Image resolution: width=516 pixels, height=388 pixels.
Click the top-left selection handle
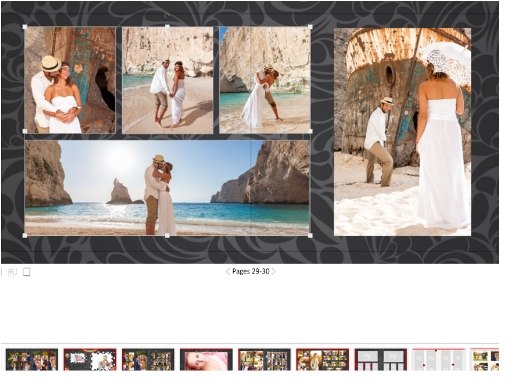(25, 27)
